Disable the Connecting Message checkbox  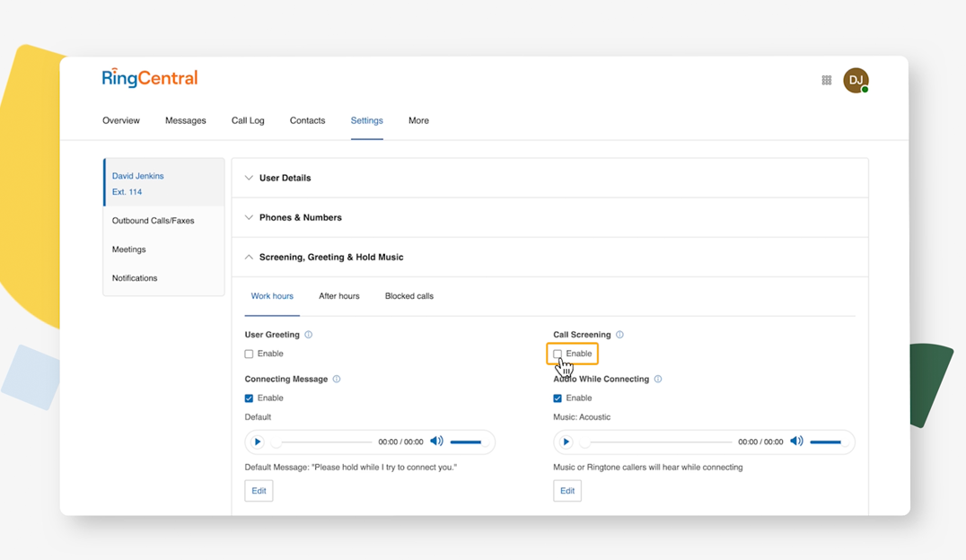[x=249, y=398]
